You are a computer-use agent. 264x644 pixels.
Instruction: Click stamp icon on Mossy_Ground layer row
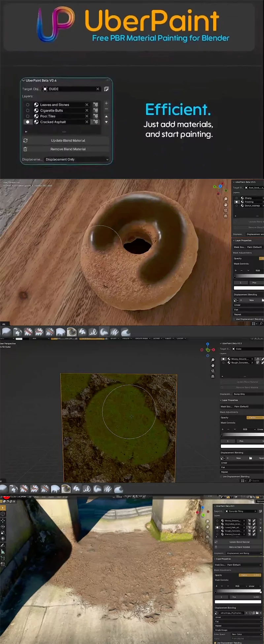(258, 359)
